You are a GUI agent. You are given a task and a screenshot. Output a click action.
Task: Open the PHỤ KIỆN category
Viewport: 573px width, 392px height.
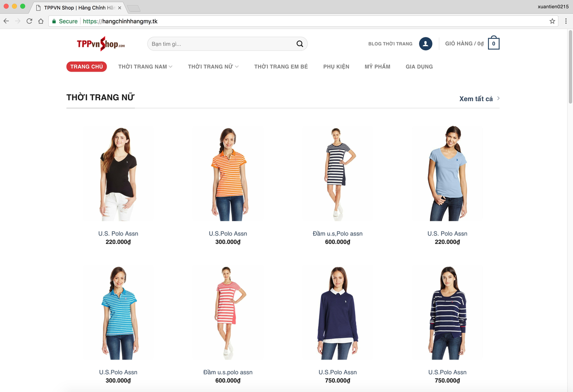336,66
